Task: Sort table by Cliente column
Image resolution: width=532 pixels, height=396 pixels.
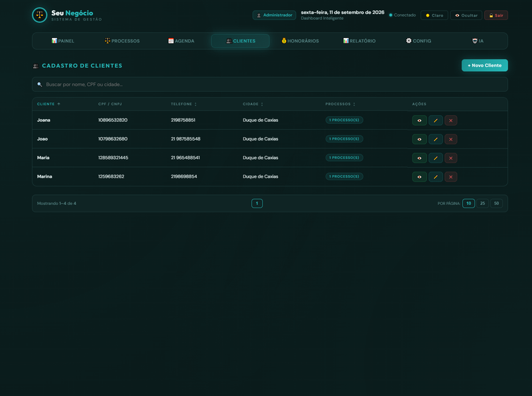Action: tap(49, 104)
